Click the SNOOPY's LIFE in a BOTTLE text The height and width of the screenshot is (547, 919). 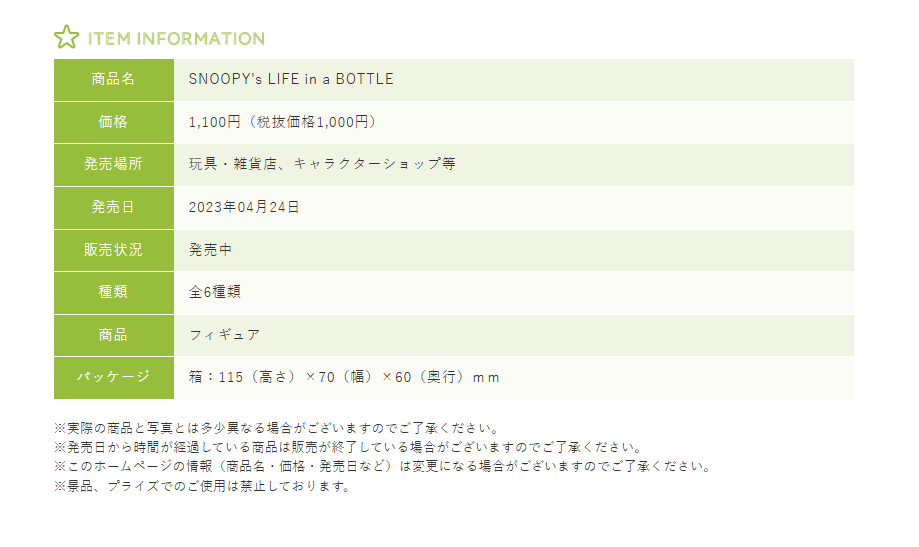(x=291, y=79)
